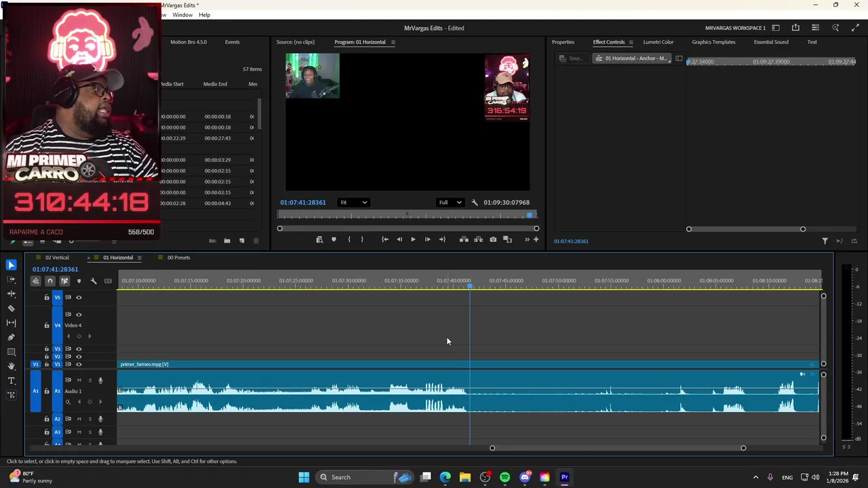Open the Fit zoom level dropdown
This screenshot has height=488, width=868.
point(353,202)
